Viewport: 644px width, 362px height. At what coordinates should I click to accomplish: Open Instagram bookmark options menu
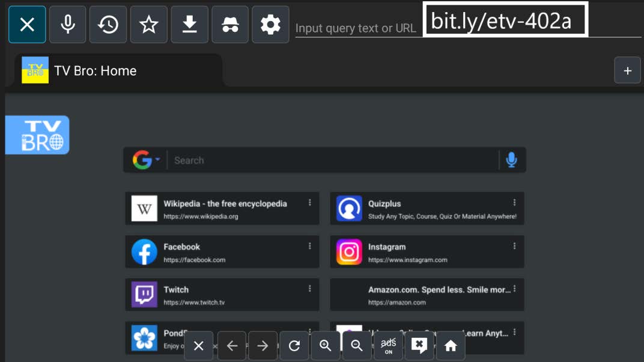coord(514,246)
